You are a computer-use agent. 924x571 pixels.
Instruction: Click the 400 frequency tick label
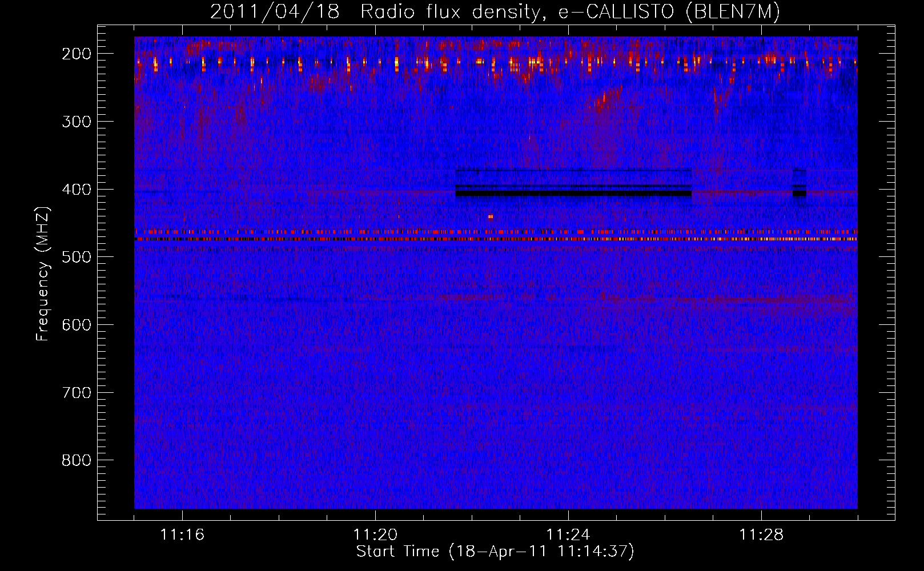point(76,189)
